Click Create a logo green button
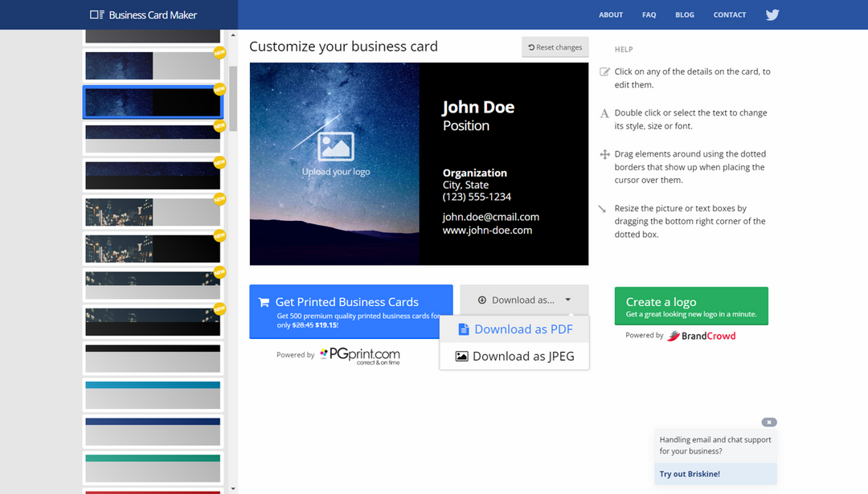868x494 pixels. tap(691, 306)
